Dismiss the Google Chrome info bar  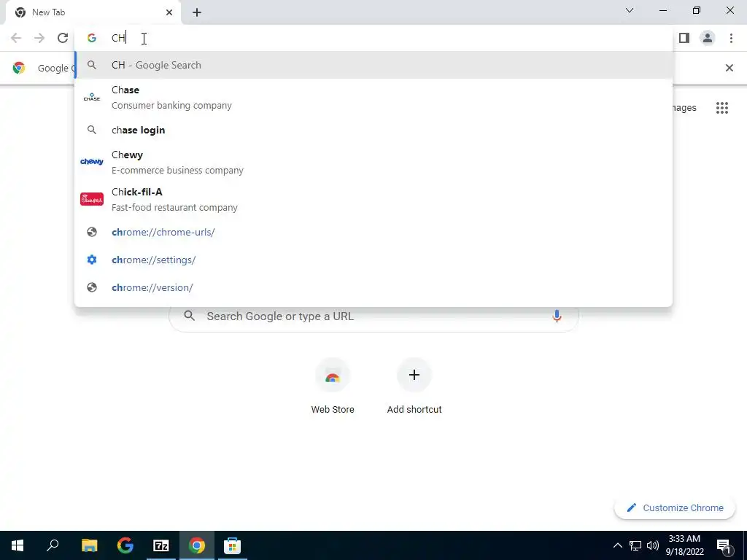729,68
